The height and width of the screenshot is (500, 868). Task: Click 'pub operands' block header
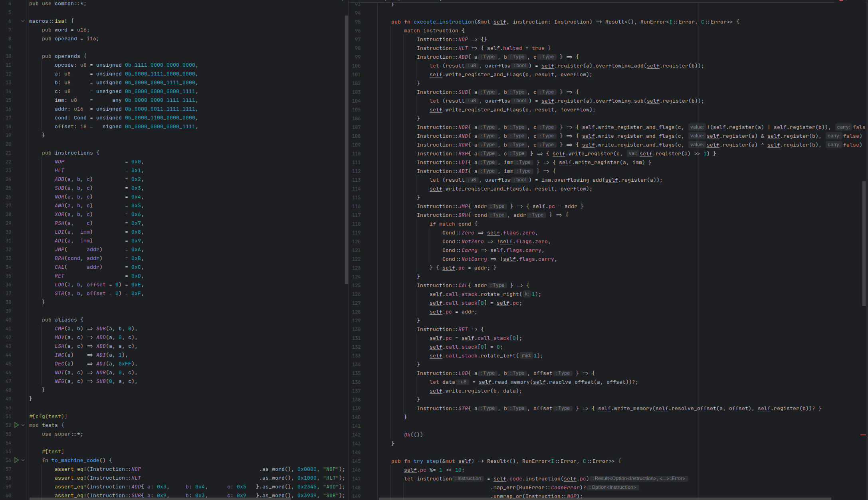point(64,56)
